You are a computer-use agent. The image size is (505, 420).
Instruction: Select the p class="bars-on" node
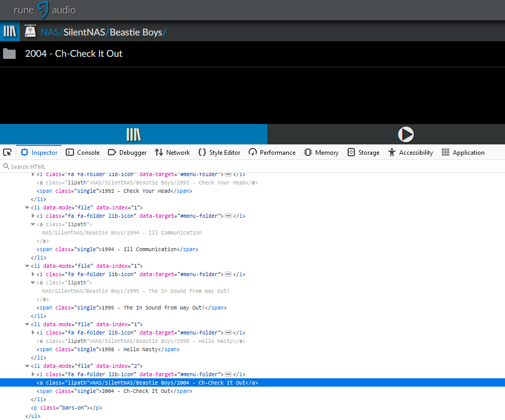click(66, 407)
